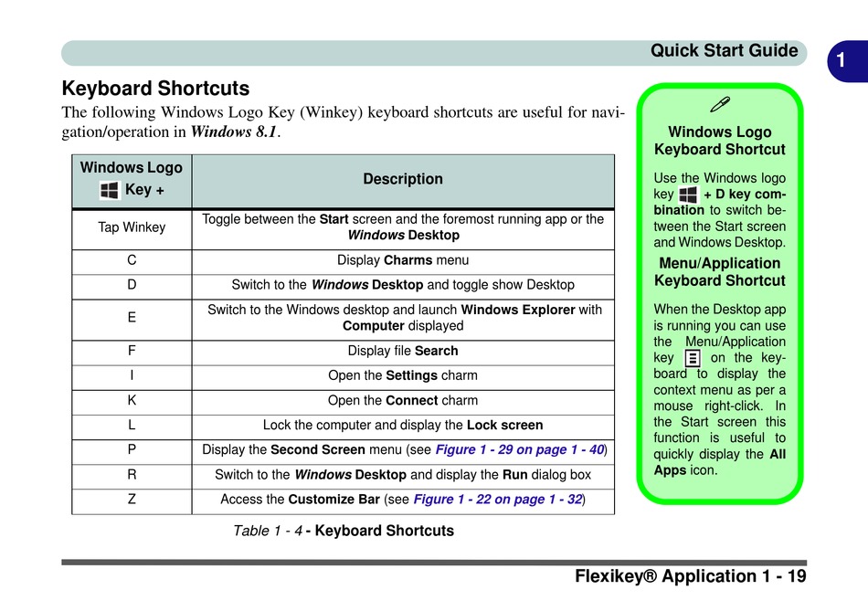Select the 'K' shortcut key cell
This screenshot has height=611, width=868.
(x=132, y=403)
